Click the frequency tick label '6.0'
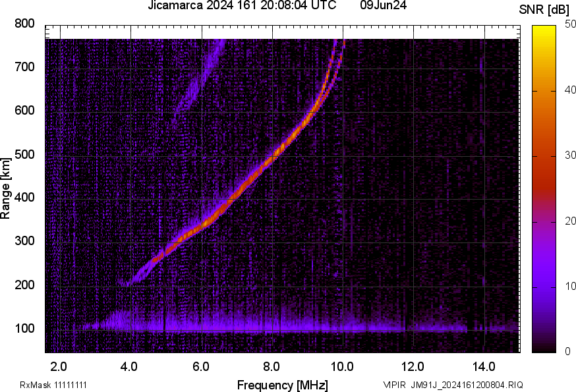 [200, 366]
